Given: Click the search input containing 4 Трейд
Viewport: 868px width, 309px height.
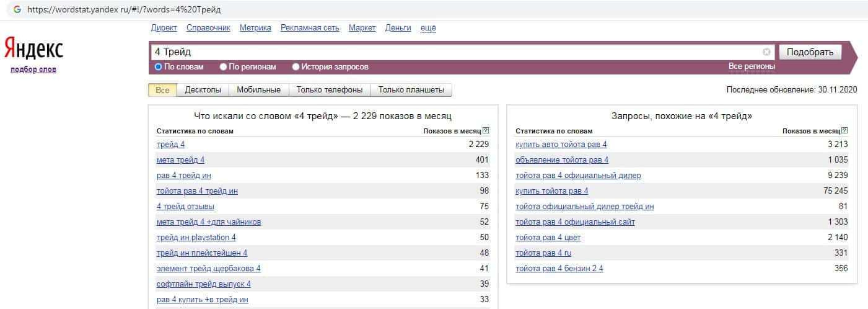Looking at the screenshot, I should tap(455, 52).
